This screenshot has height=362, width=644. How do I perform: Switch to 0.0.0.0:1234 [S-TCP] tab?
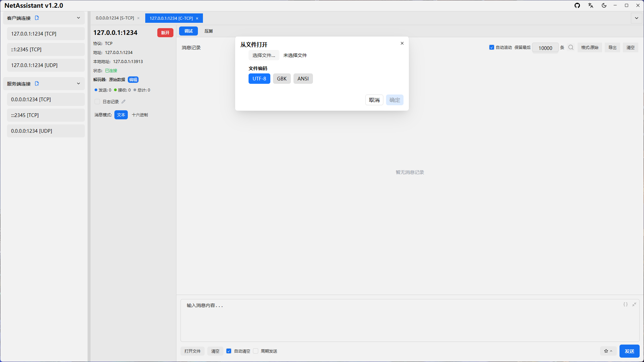point(115,18)
